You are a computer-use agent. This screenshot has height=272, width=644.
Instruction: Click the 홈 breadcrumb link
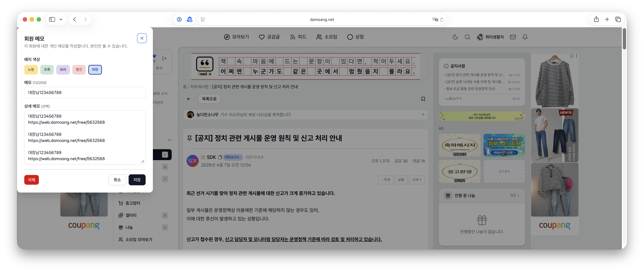184,87
